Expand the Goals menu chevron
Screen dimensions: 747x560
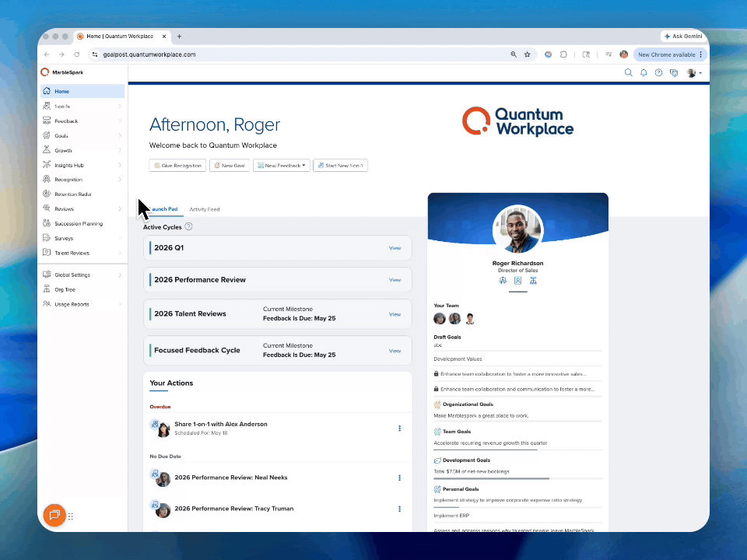(x=120, y=135)
